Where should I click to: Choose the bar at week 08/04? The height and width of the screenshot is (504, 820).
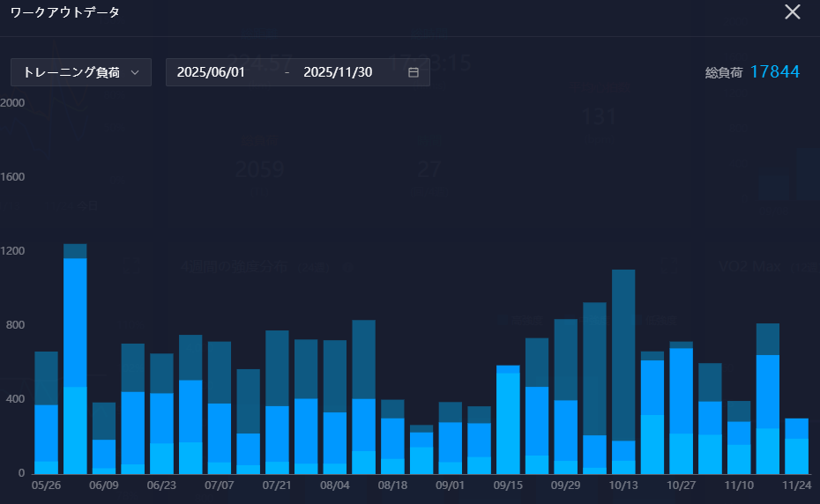click(335, 407)
